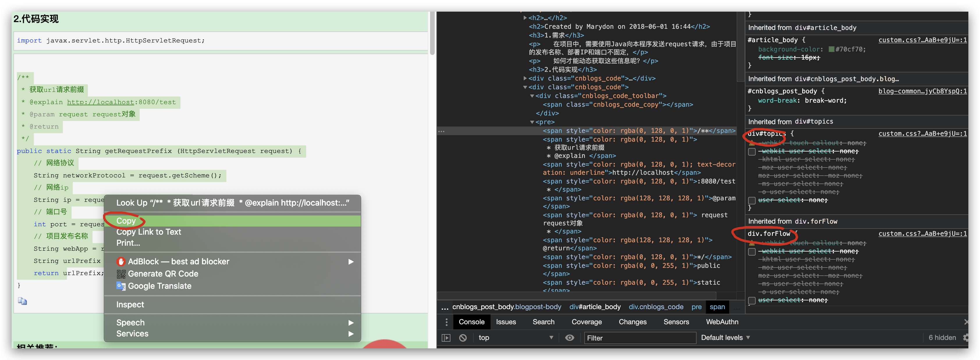Create a live expression using the eye icon
Screen dimensions: 980x360
569,338
